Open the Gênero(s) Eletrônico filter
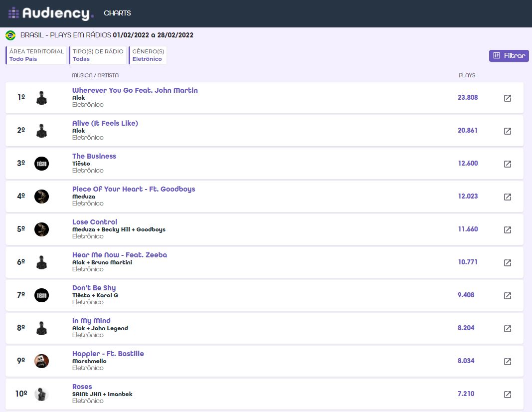The width and height of the screenshot is (532, 412). [148, 55]
